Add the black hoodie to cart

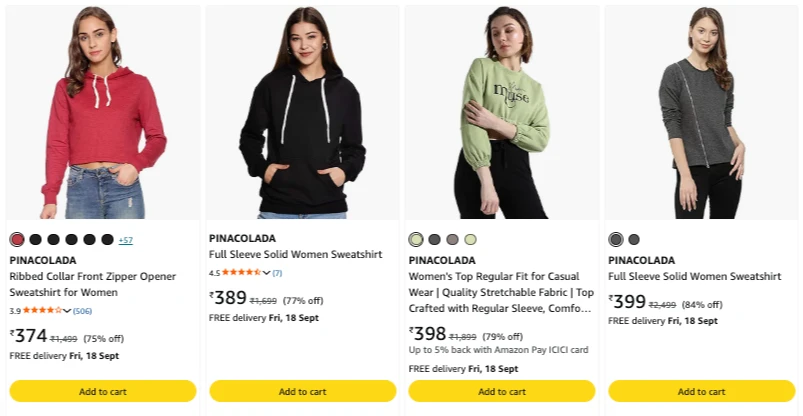(x=303, y=391)
